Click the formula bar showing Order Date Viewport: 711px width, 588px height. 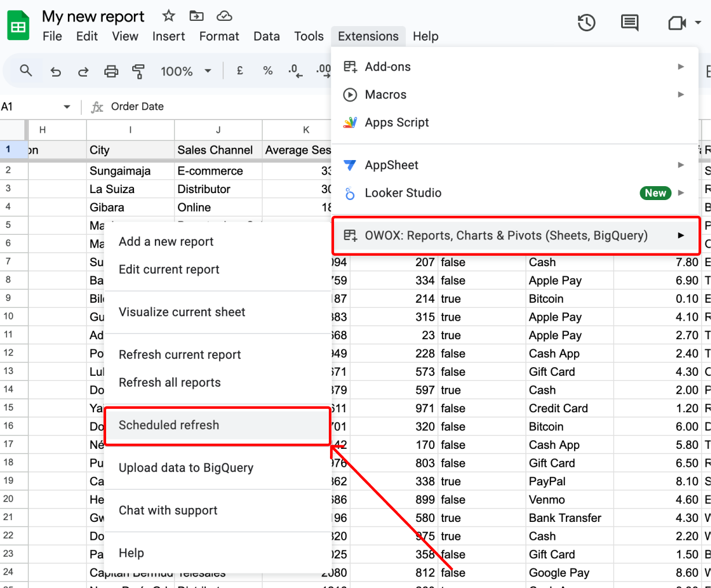[137, 107]
